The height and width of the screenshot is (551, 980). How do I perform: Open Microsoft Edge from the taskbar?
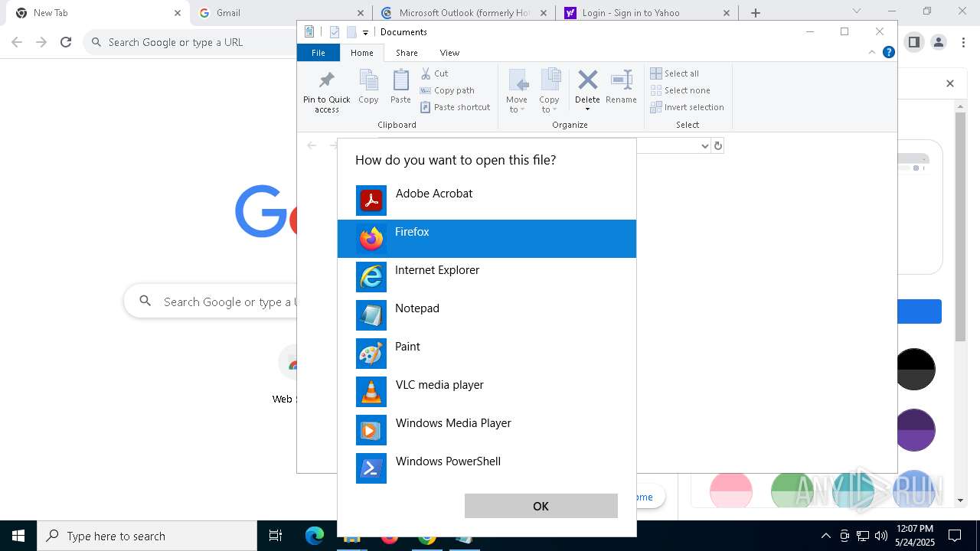315,536
